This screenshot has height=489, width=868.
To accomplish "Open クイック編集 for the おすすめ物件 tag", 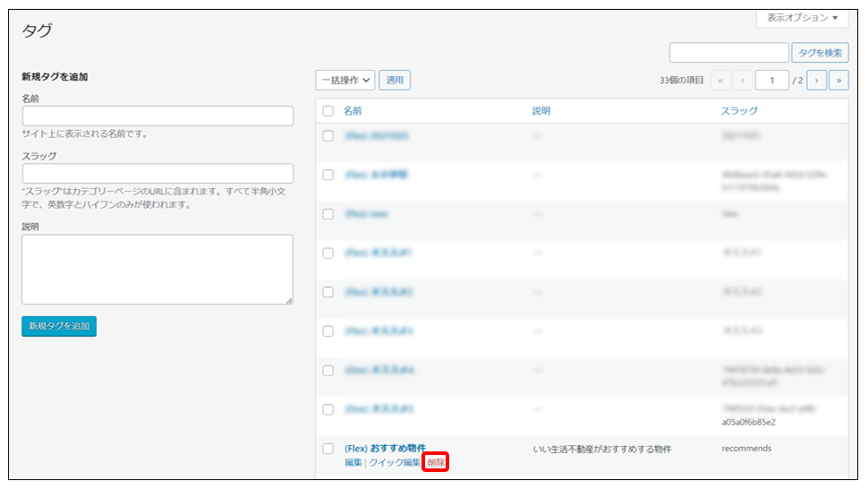I will [394, 463].
